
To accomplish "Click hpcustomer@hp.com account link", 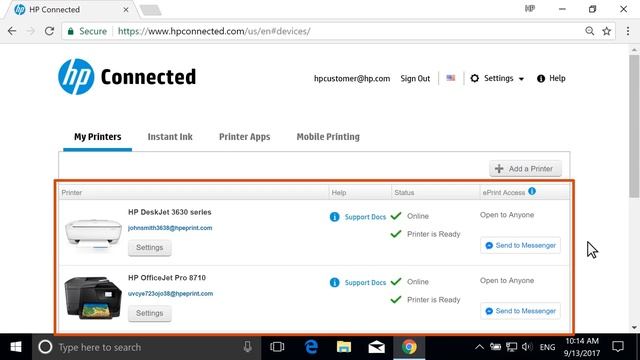I will pos(352,78).
